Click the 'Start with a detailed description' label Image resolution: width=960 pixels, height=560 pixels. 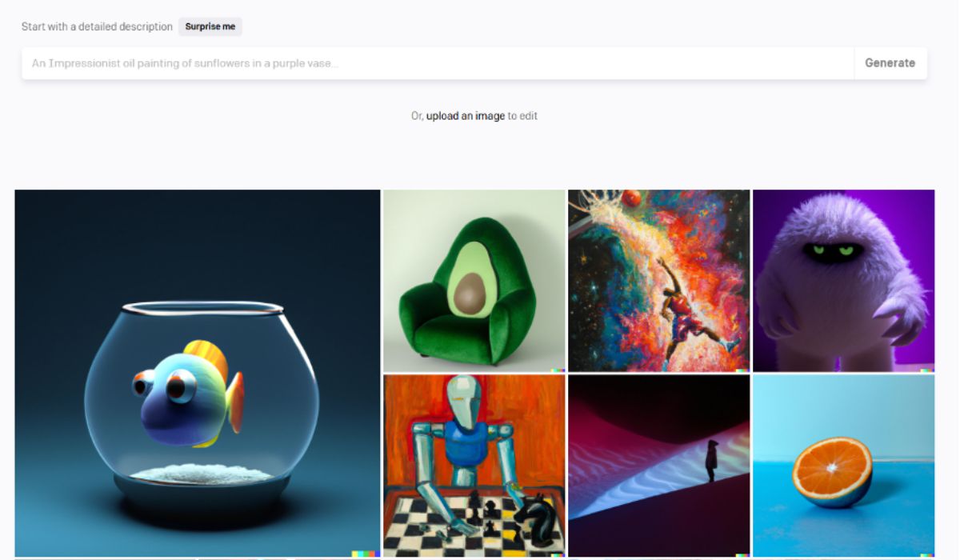click(x=97, y=26)
